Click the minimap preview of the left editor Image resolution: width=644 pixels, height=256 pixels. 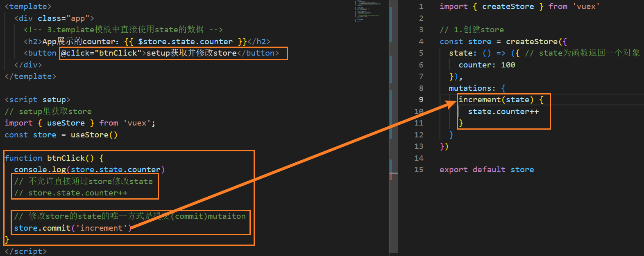click(x=367, y=11)
